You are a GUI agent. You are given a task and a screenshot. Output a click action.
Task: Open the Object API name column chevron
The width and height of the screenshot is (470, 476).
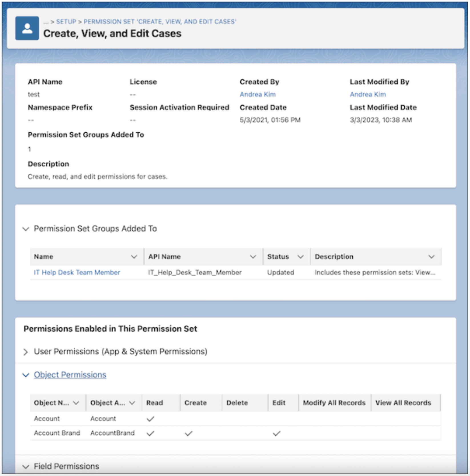coord(132,403)
